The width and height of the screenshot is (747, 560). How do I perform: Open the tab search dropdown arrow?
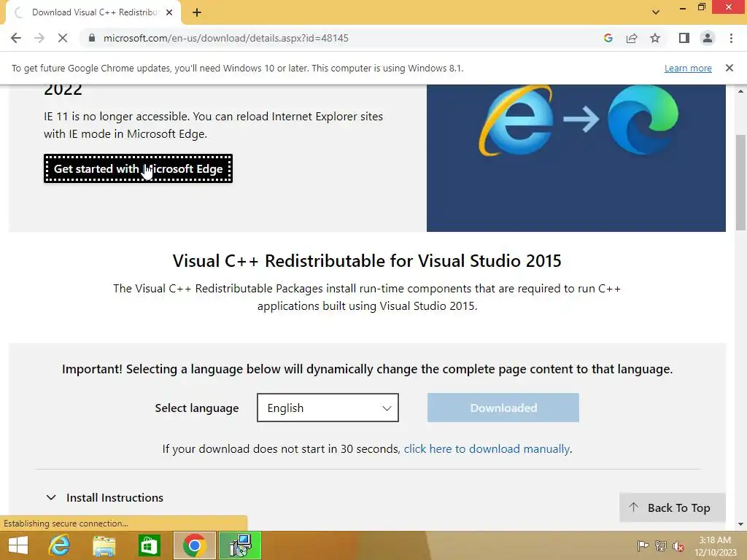tap(656, 12)
